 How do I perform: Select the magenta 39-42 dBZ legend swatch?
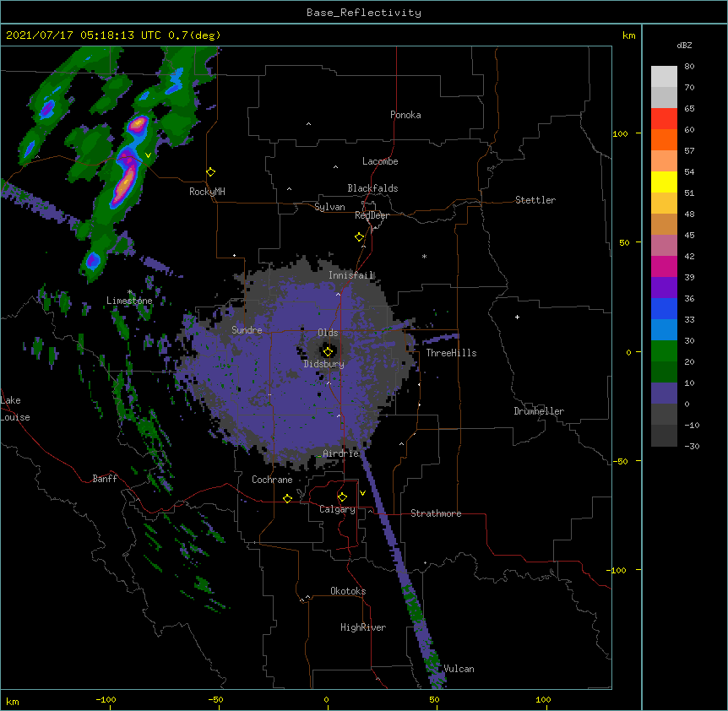pos(664,267)
